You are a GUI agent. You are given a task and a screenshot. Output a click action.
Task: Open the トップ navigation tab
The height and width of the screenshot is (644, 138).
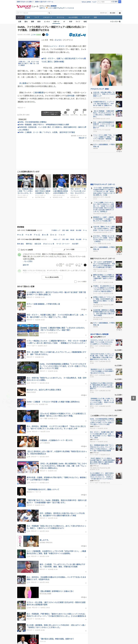(x=20, y=17)
